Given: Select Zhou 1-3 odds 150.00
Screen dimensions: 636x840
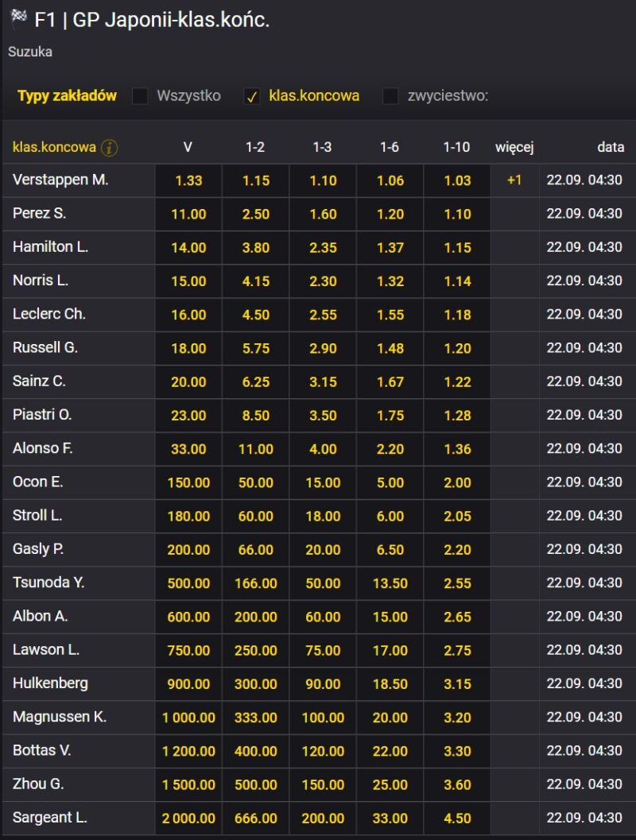Looking at the screenshot, I should coord(323,785).
